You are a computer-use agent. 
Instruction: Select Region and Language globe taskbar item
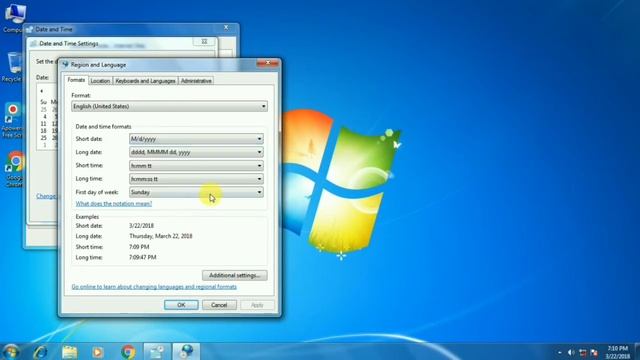187,351
